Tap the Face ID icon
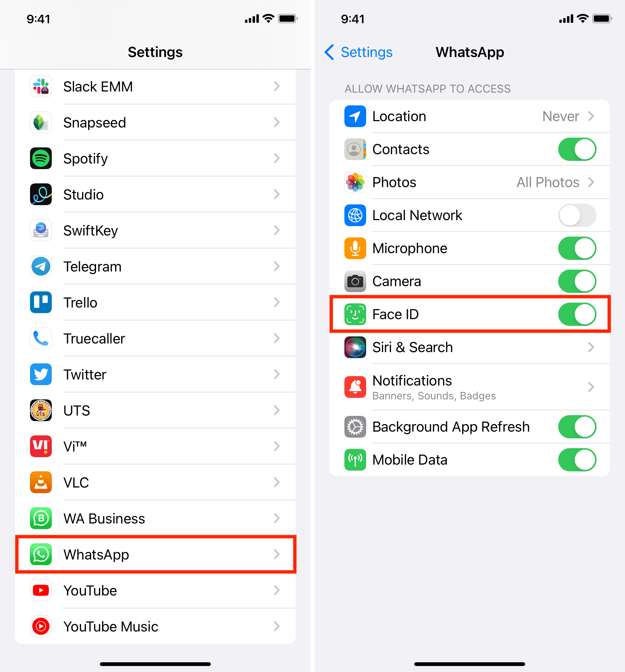Viewport: 625px width, 672px height. click(355, 314)
